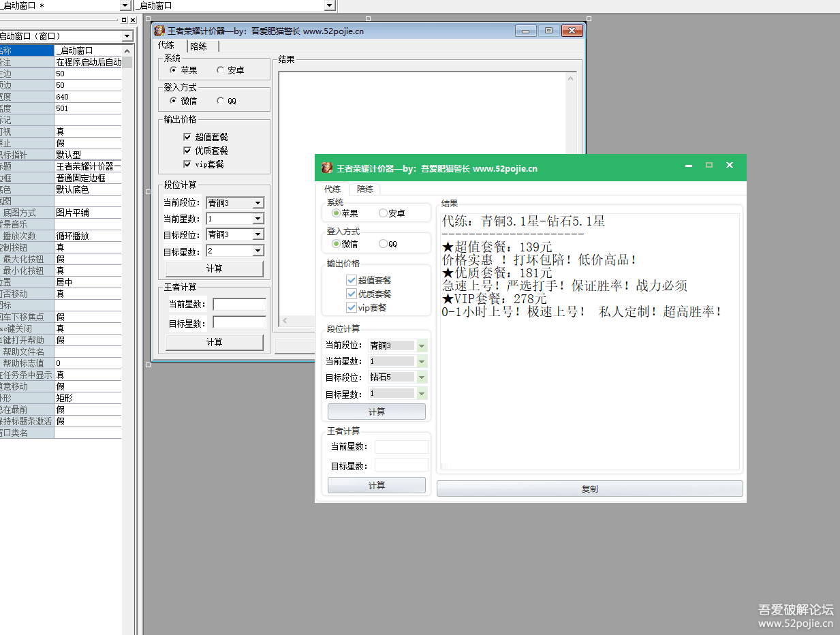The width and height of the screenshot is (840, 635).
Task: Click 王者计算 计算 button in the front window
Action: tap(377, 485)
